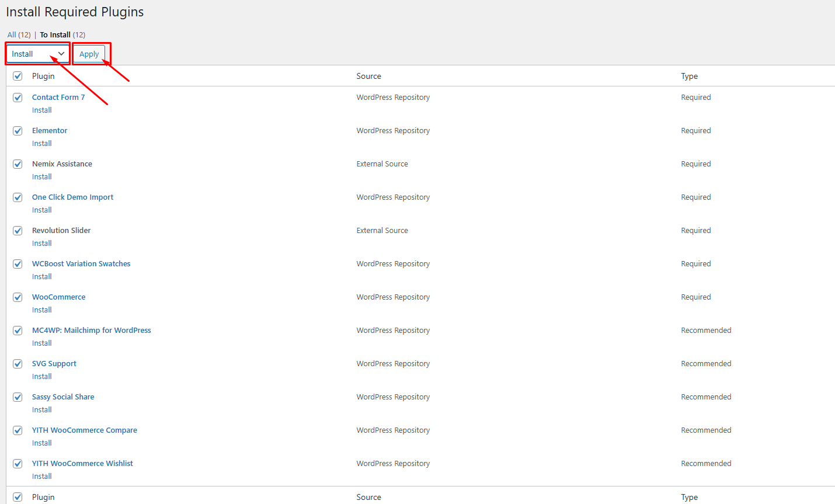The width and height of the screenshot is (835, 504).
Task: Open the Sassy Social Share link
Action: pyautogui.click(x=63, y=397)
